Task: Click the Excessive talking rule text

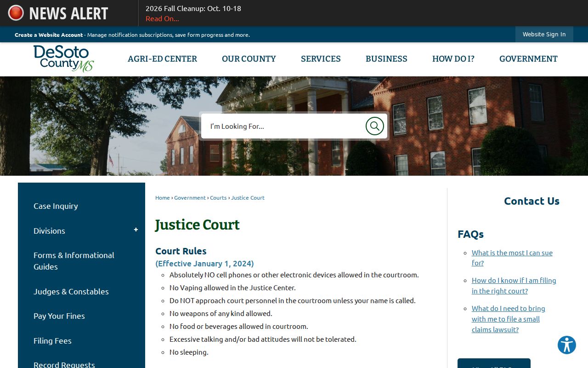Action: [263, 339]
